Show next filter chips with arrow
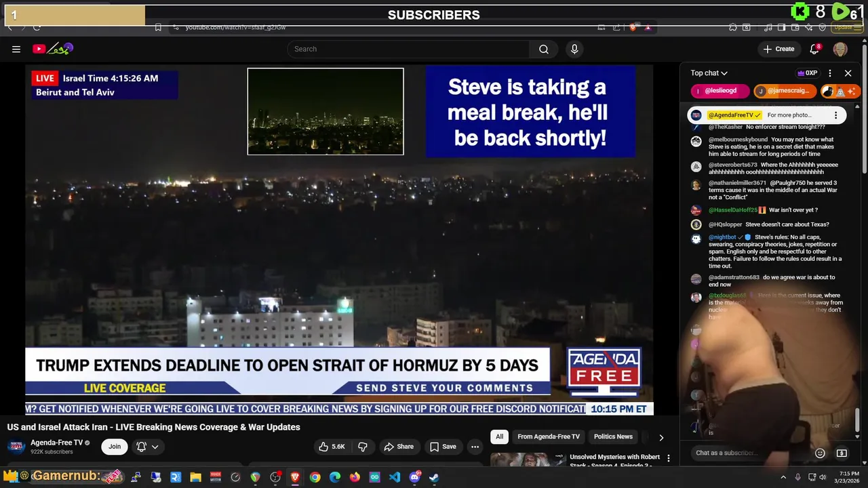The height and width of the screenshot is (488, 868). [661, 437]
